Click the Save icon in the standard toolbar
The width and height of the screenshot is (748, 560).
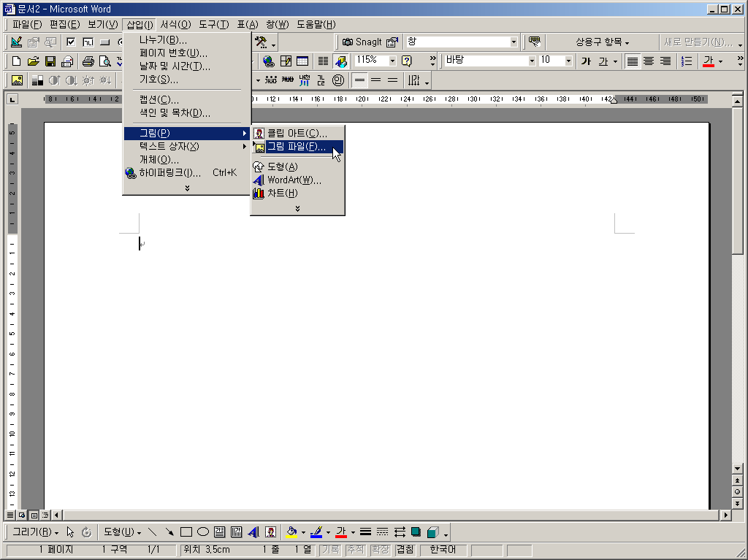50,61
